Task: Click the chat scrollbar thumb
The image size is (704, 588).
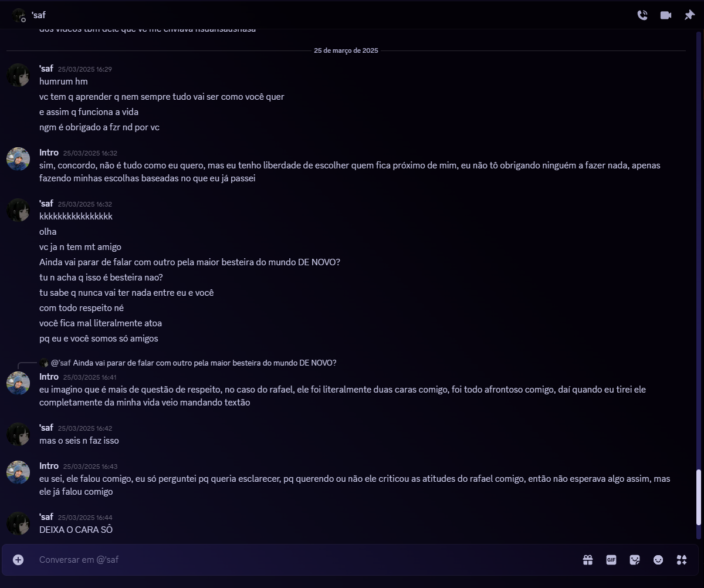Action: (698, 498)
